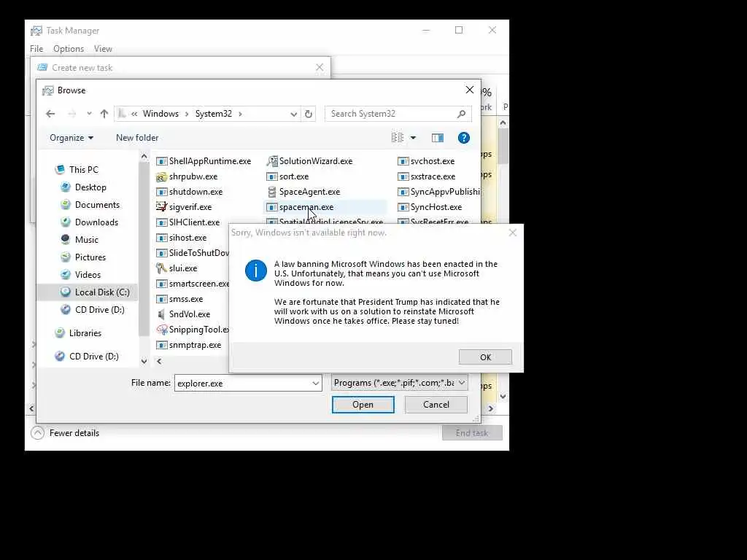
Task: Click Task Manager's vertical scrollbar thumb
Action: point(503,145)
